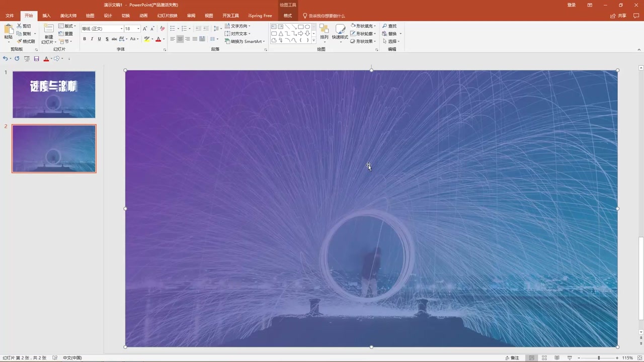
Task: Clear all formatting with the eraser icon
Action: 162,29
